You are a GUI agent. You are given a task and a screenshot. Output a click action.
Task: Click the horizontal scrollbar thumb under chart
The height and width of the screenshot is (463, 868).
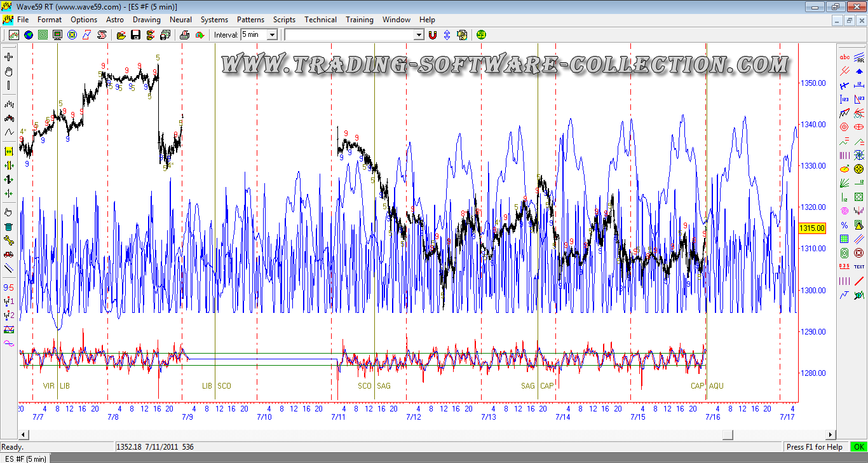pyautogui.click(x=728, y=435)
